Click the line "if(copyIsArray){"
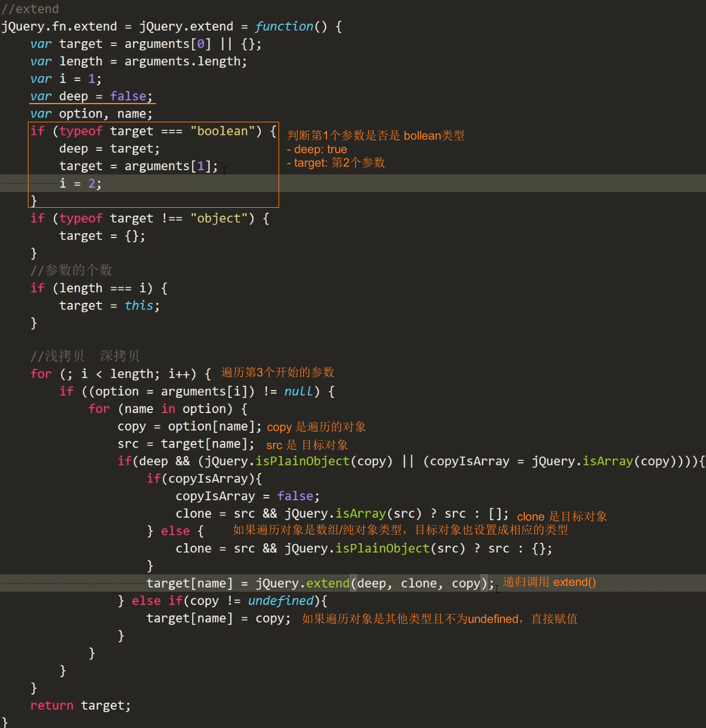This screenshot has width=706, height=728. pos(204,479)
